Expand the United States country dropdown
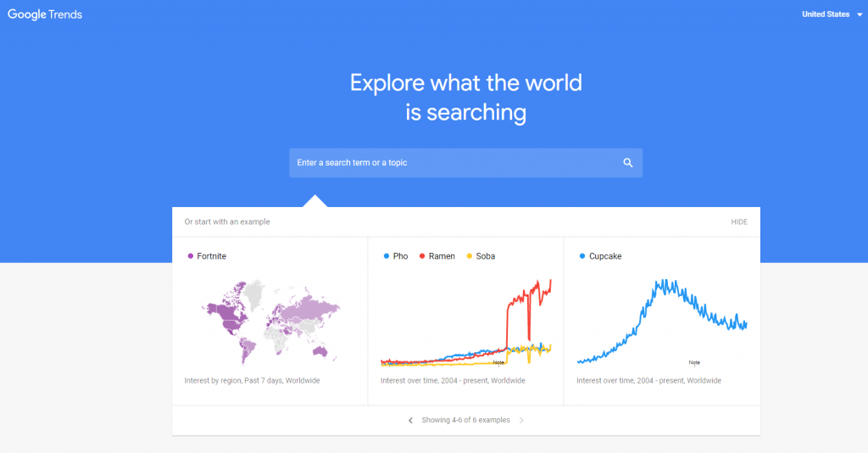 click(x=832, y=14)
